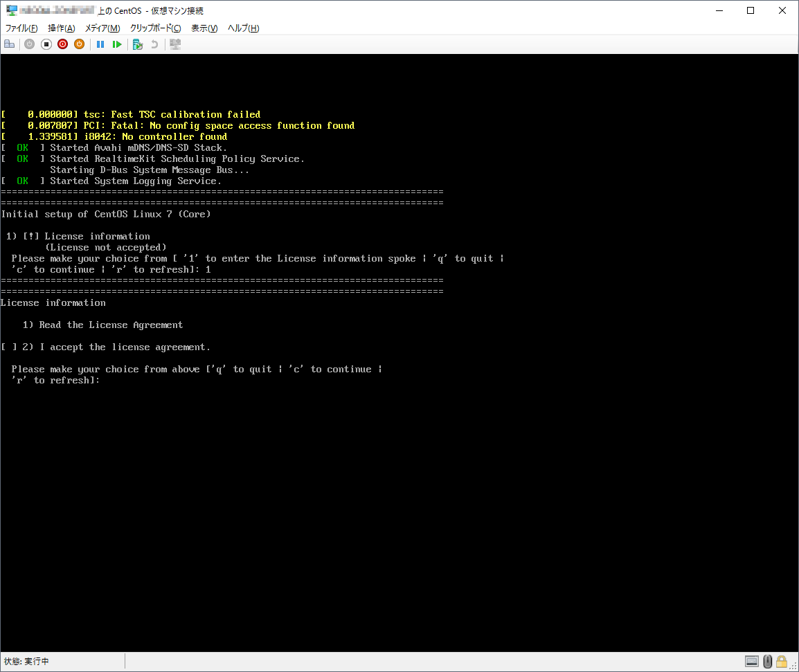Open the 操作(A) menu

pos(61,28)
